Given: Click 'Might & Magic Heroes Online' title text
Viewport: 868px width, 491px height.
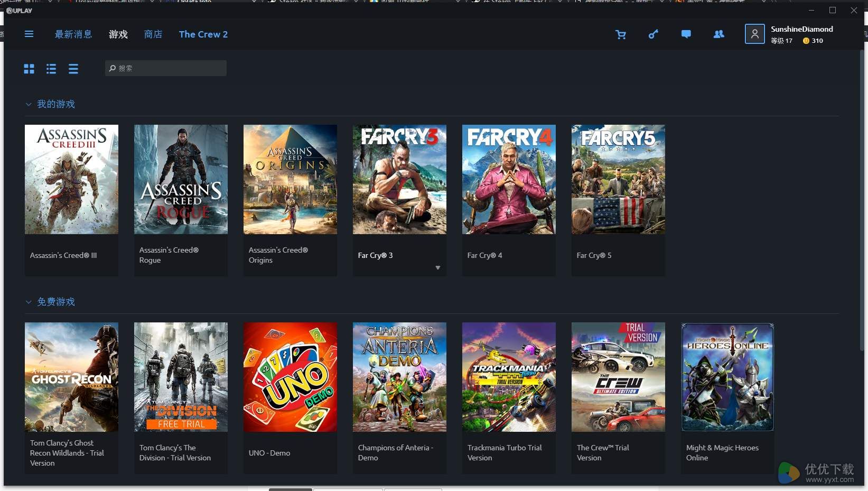Looking at the screenshot, I should pos(722,453).
